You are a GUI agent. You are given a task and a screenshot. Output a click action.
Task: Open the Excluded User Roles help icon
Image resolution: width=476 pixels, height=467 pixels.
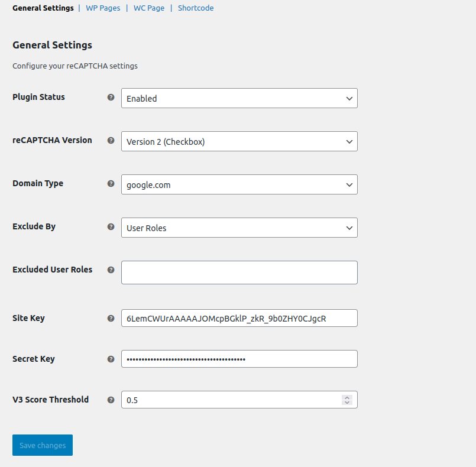tap(111, 270)
